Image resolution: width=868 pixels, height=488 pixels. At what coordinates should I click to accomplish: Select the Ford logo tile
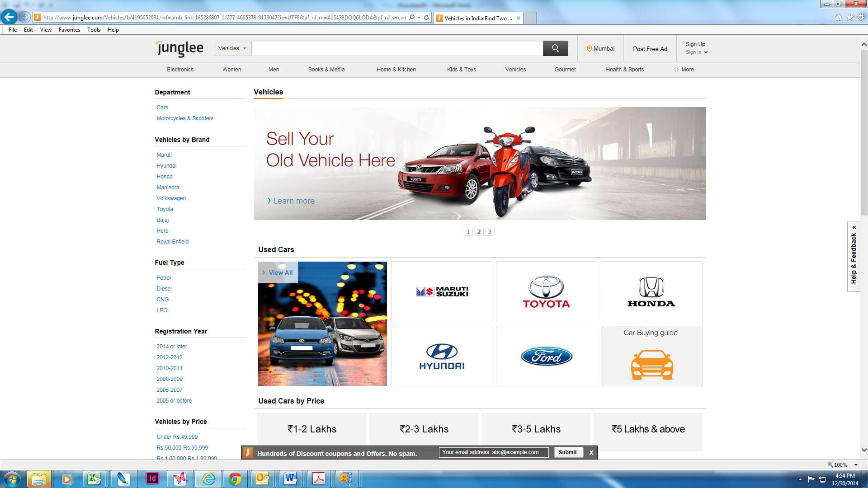(546, 356)
